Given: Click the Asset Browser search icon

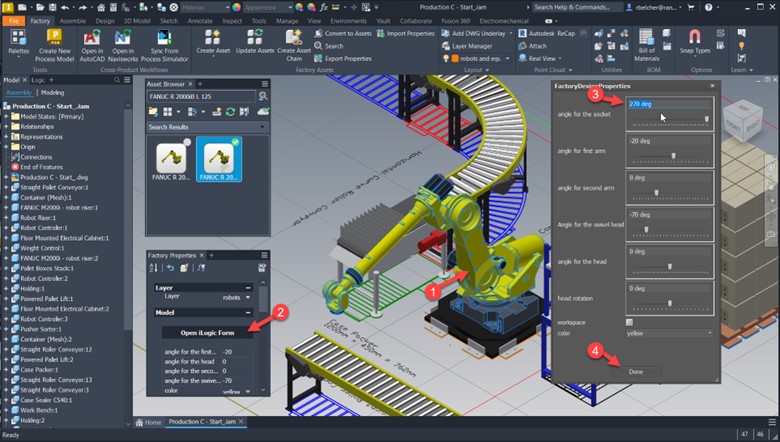Looking at the screenshot, I should pyautogui.click(x=263, y=96).
